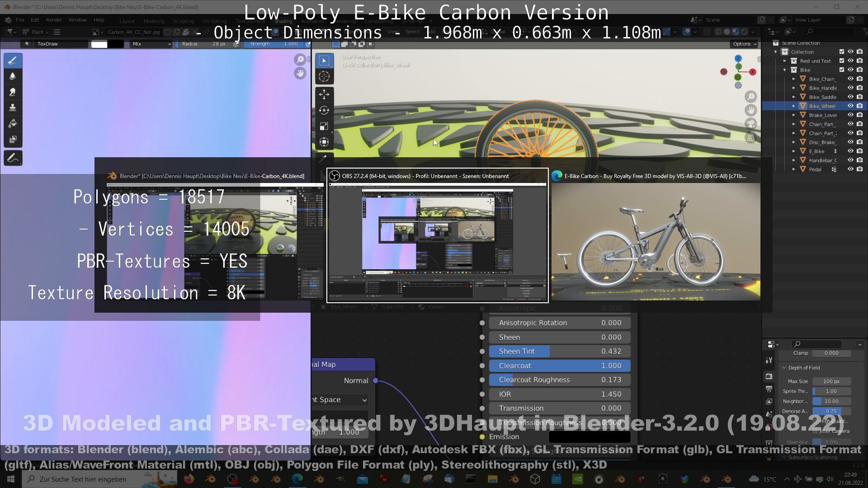
Task: Open the Mix blend mode dropdown
Action: (x=151, y=44)
